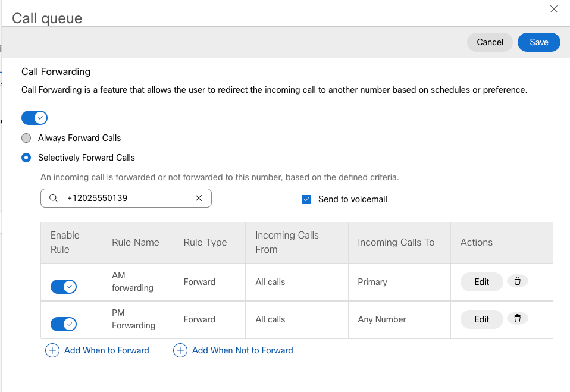
Task: Click Add When to Forward link
Action: coord(107,350)
